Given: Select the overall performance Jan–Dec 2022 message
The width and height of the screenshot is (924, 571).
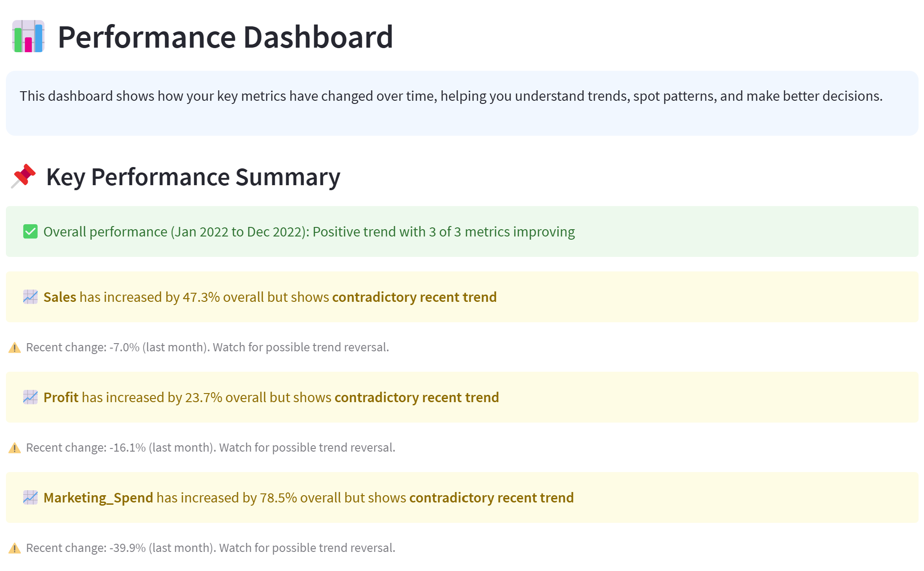Looking at the screenshot, I should [x=309, y=231].
